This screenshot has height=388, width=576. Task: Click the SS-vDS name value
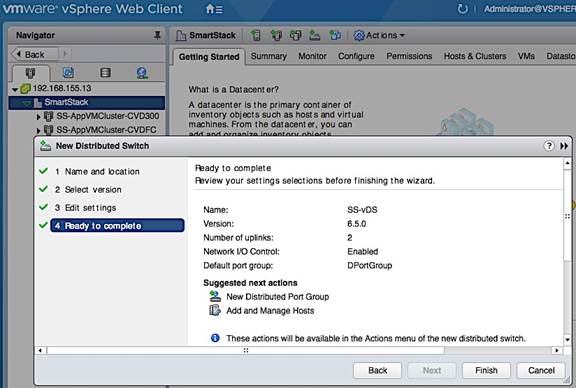coord(362,210)
